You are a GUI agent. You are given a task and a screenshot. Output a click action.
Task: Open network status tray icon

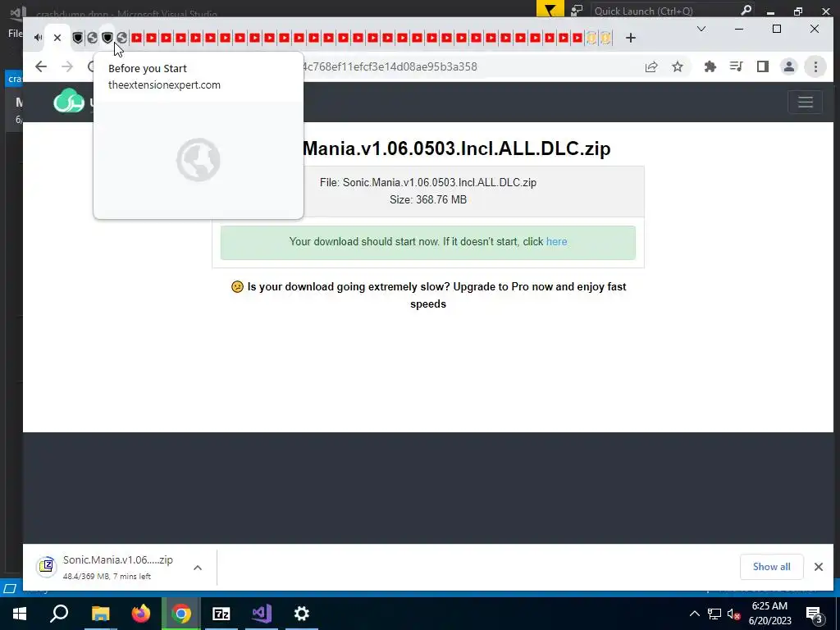tap(714, 614)
